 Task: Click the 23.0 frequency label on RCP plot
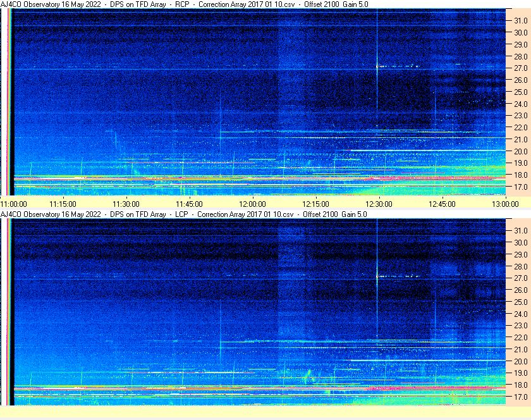(x=521, y=116)
